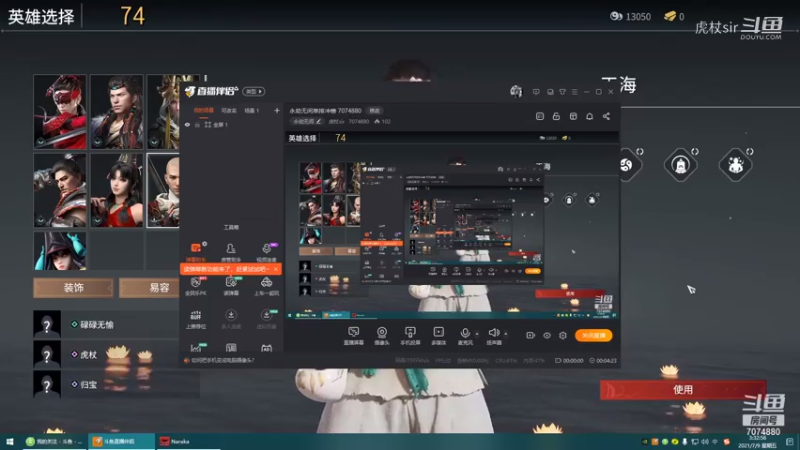Image resolution: width=800 pixels, height=450 pixels.
Task: Open 上车一起玩 play-together tool
Action: coord(266,286)
